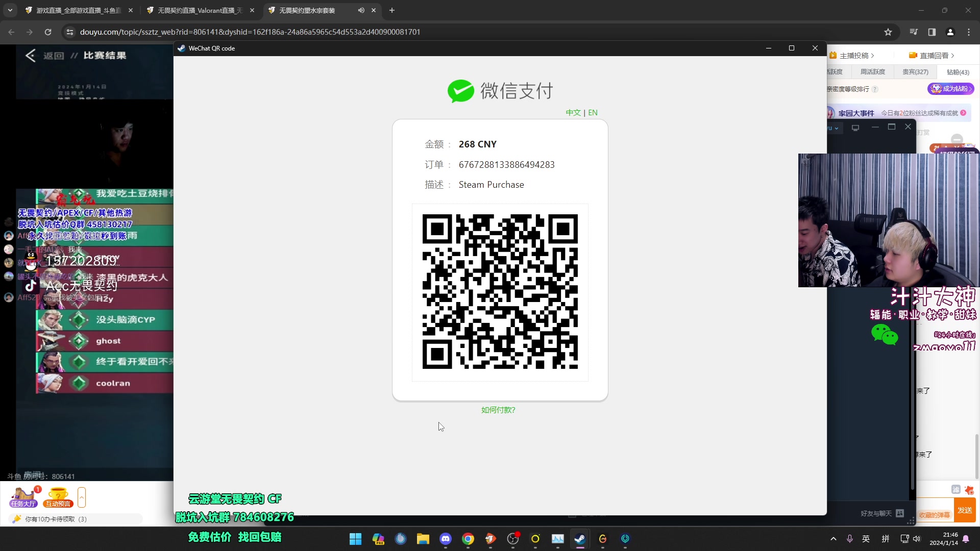980x551 pixels.
Task: Open help icon beside 亲密度等级排行
Action: point(875,89)
